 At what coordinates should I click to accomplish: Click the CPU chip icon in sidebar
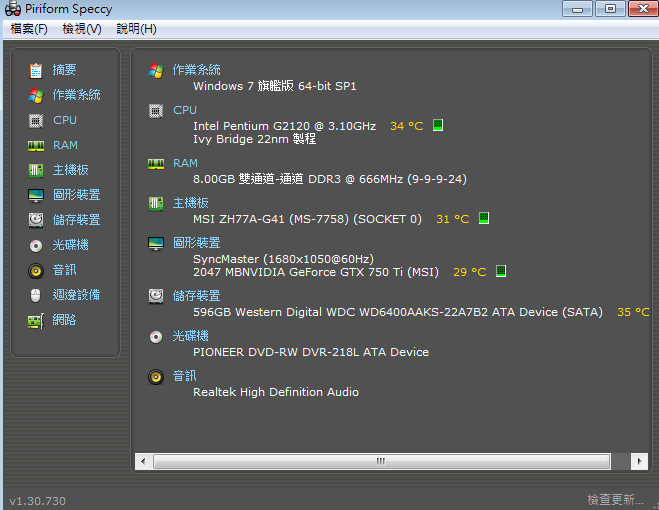[36, 121]
